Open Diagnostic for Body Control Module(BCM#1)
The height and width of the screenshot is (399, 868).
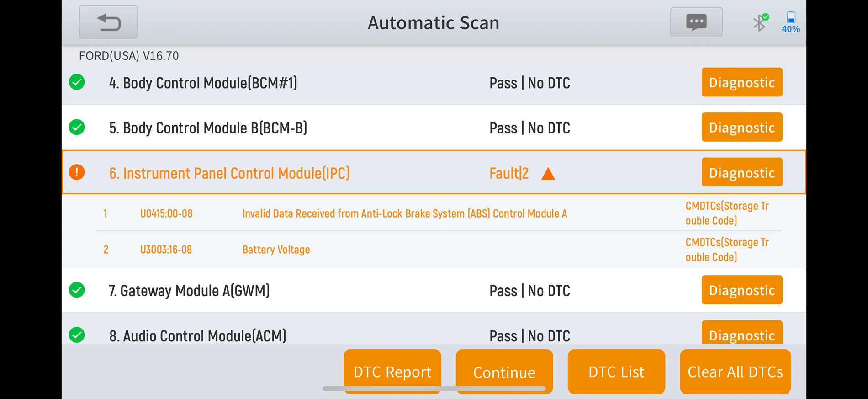[742, 82]
